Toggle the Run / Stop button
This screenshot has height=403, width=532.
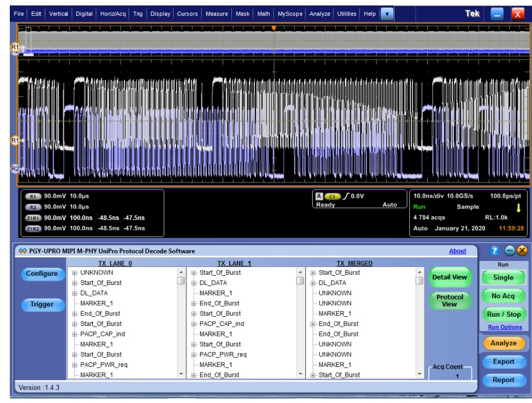[504, 315]
